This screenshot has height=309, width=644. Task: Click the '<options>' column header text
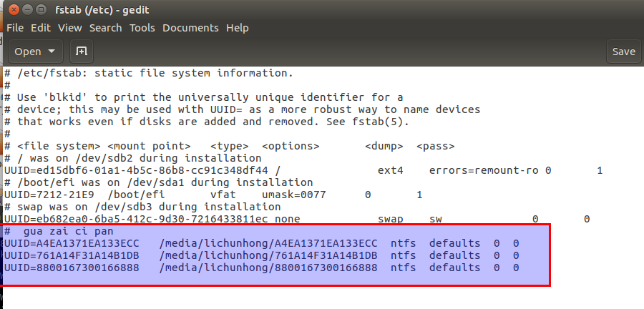291,146
